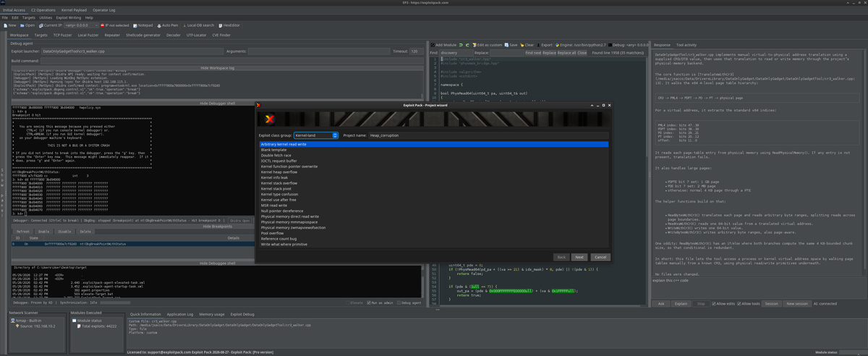Viewport: 868px width, 356px height.
Task: Switch to Shellcode generator tab
Action: point(142,35)
